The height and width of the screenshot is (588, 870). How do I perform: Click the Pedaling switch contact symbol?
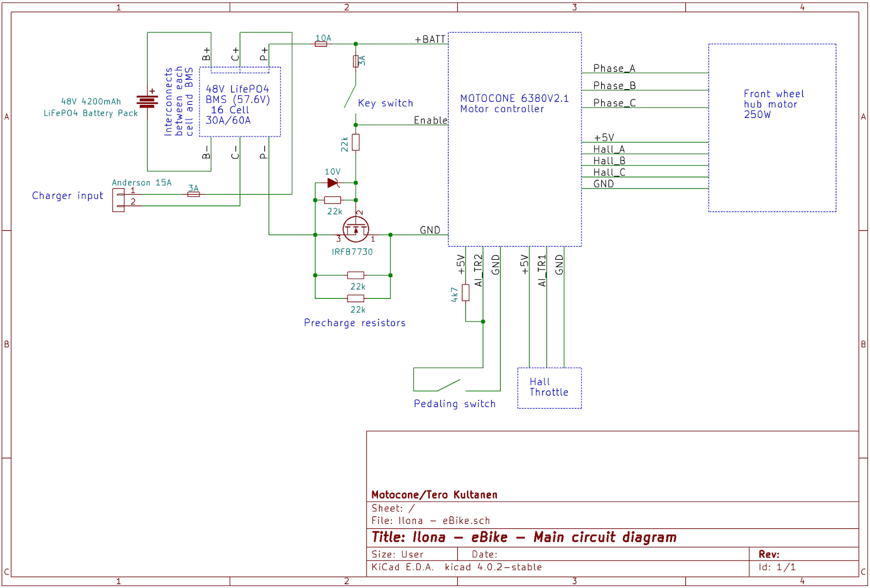point(449,385)
